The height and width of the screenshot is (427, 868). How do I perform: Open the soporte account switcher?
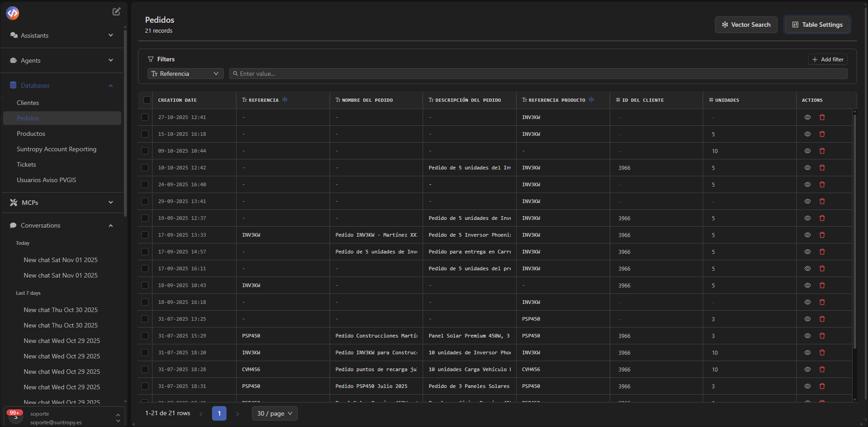pyautogui.click(x=64, y=418)
